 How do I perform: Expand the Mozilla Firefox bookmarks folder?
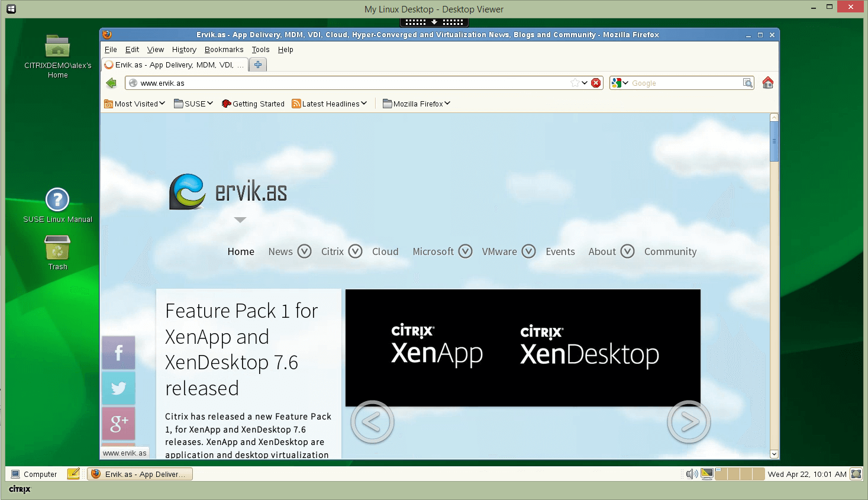[x=417, y=104]
